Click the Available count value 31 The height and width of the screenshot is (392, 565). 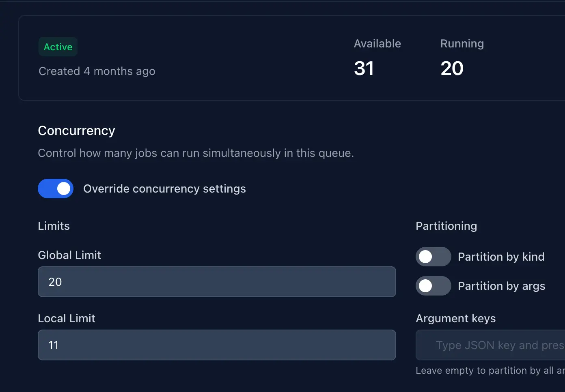point(364,68)
